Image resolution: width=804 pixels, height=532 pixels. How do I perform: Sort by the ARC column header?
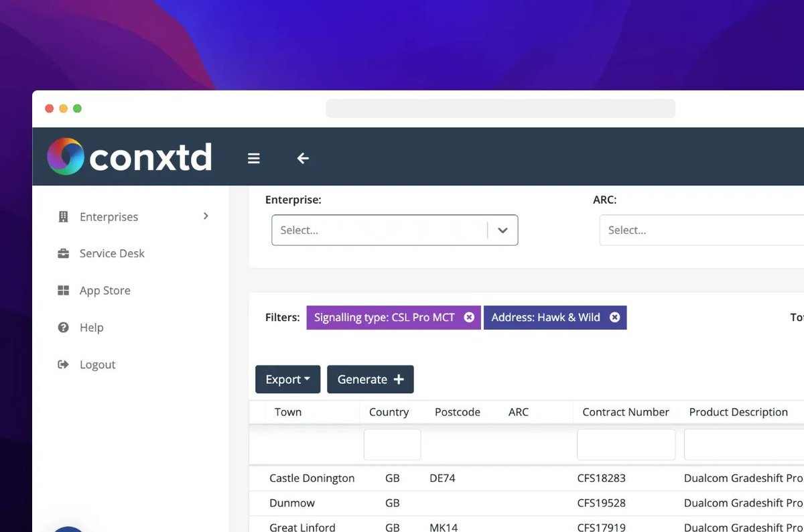coord(519,412)
